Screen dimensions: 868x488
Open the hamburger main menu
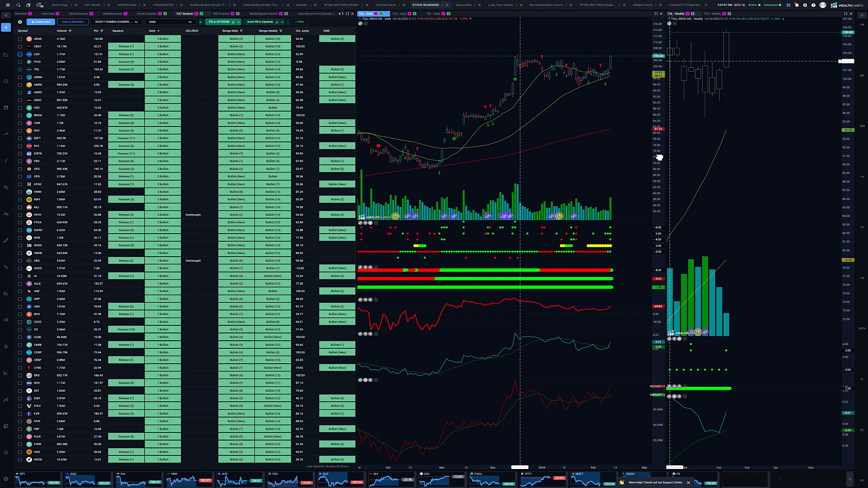pyautogui.click(x=7, y=5)
